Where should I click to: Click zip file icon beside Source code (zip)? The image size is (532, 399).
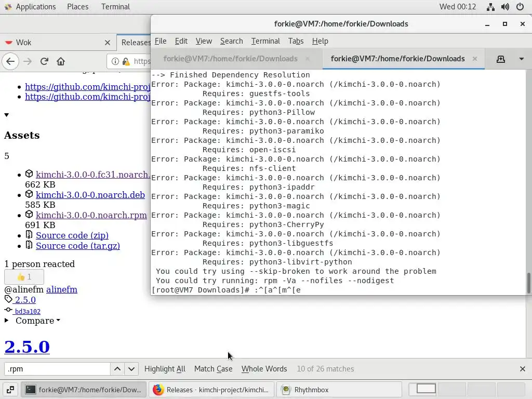(x=29, y=234)
